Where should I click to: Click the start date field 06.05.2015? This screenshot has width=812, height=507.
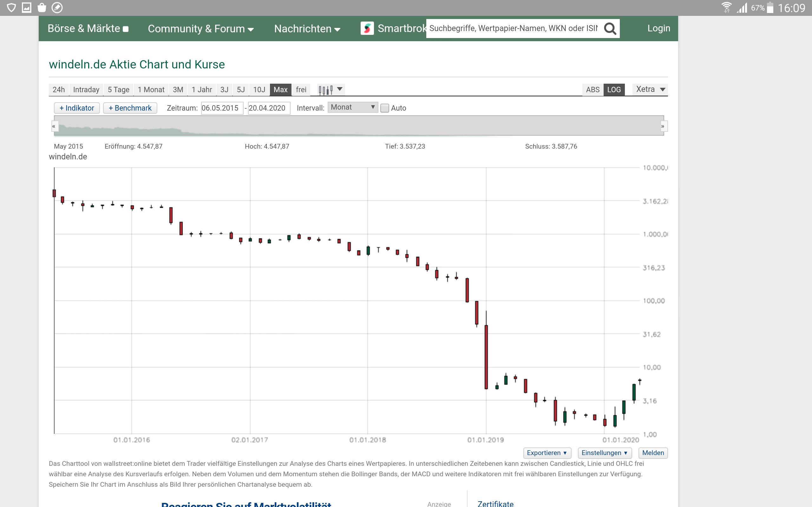(x=221, y=108)
